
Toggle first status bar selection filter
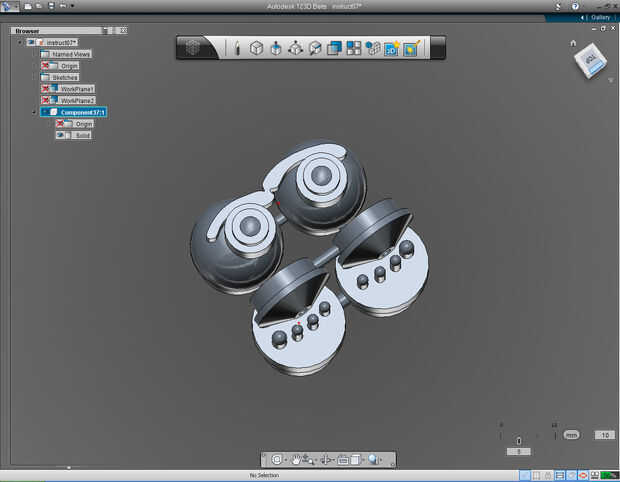click(525, 475)
